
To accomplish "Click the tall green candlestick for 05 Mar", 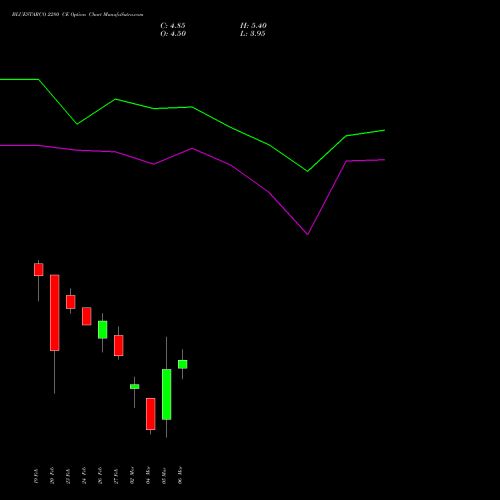I will coord(167,394).
